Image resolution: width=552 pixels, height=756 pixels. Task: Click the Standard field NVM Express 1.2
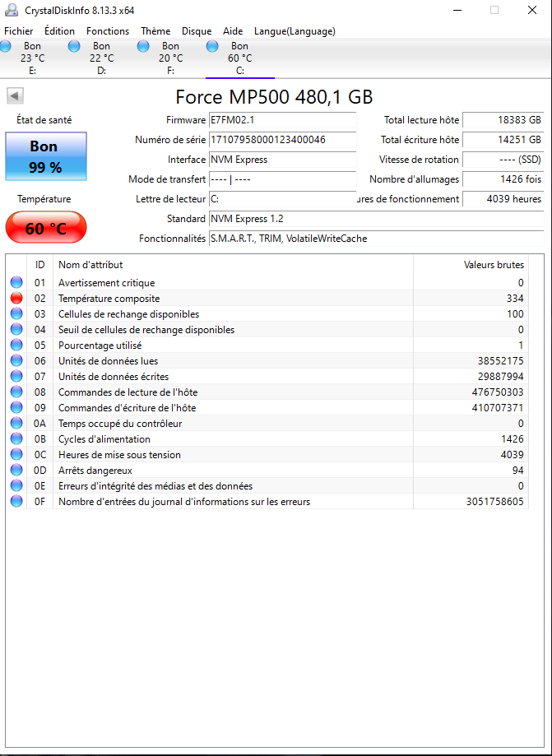(377, 219)
